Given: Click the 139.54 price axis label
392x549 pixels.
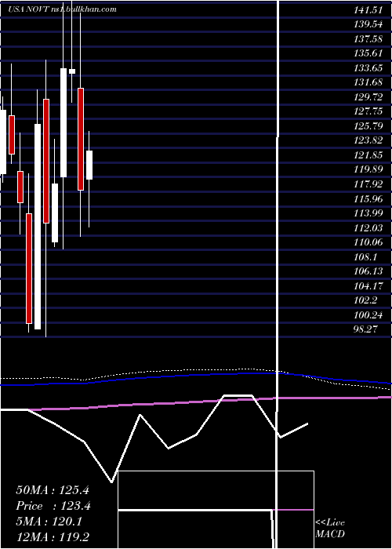Looking at the screenshot, I should coord(368,24).
